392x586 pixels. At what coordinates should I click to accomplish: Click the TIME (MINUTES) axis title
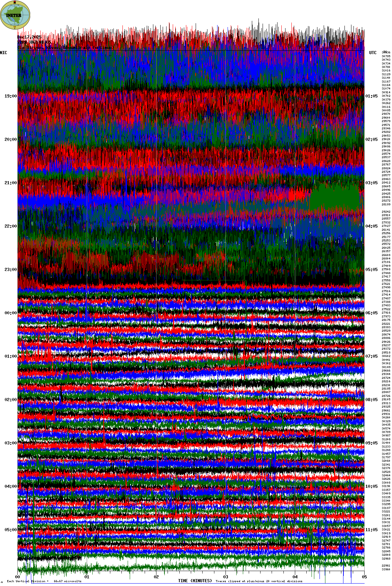(x=195, y=581)
